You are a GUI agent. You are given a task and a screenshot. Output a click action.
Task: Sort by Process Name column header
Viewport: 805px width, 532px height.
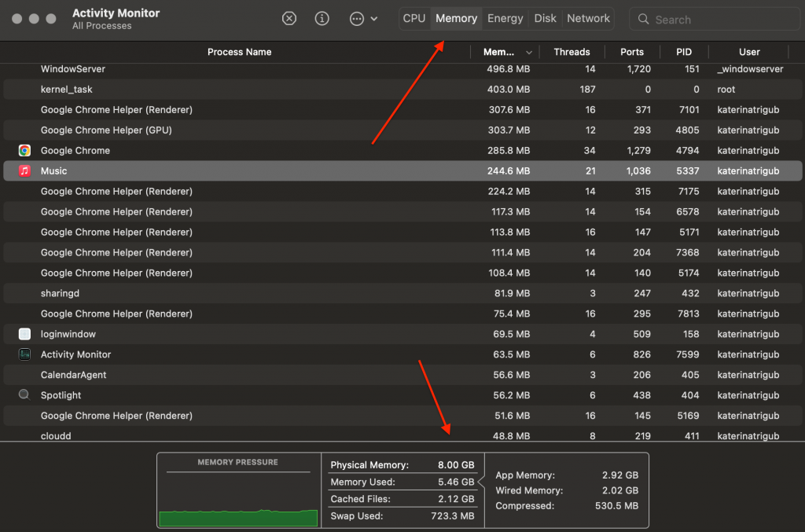239,52
